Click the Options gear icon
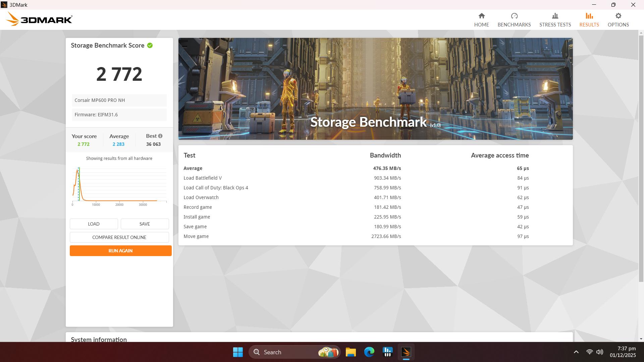644x362 pixels. [618, 16]
